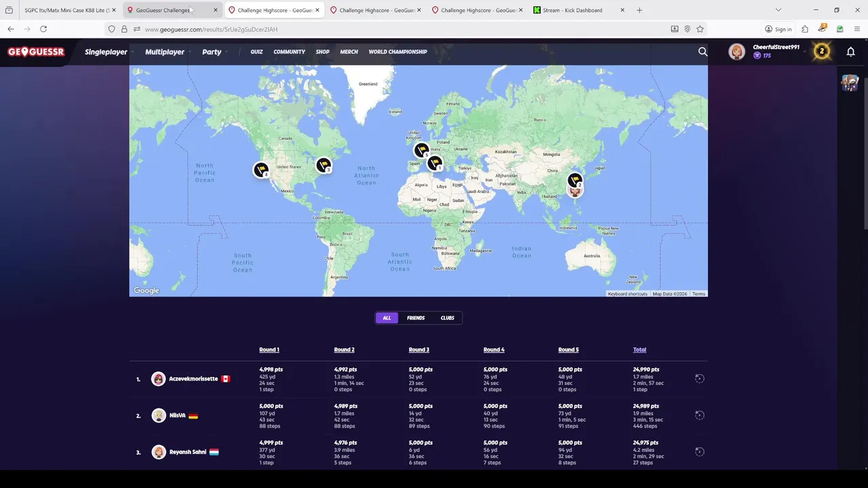Sort by the Round 2 column header
Image resolution: width=868 pixels, height=488 pixels.
click(x=344, y=350)
